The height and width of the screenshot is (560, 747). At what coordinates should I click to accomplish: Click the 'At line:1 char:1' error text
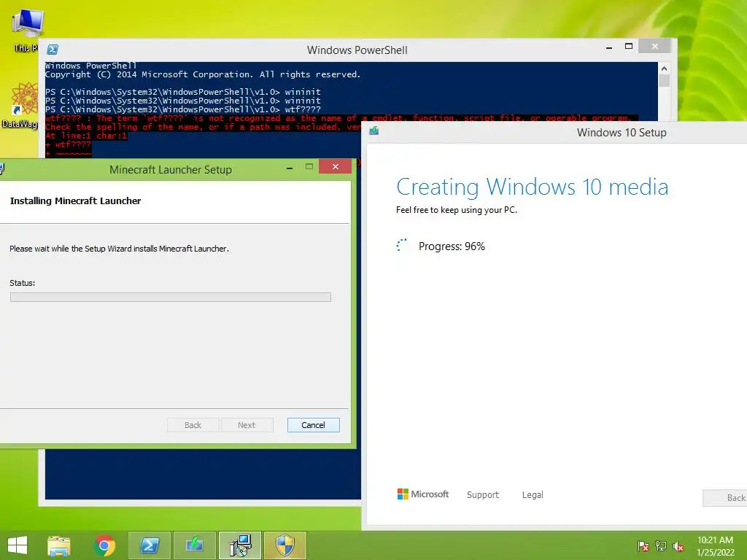coord(86,136)
